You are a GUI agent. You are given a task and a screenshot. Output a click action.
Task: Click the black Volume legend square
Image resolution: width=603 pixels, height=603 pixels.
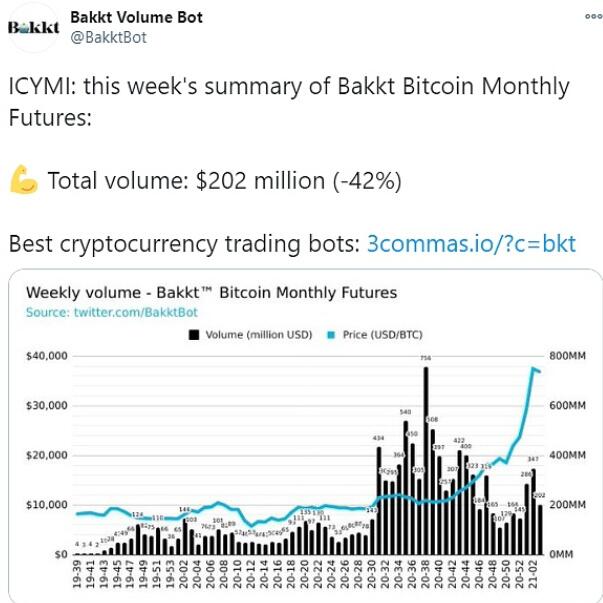[x=195, y=334]
